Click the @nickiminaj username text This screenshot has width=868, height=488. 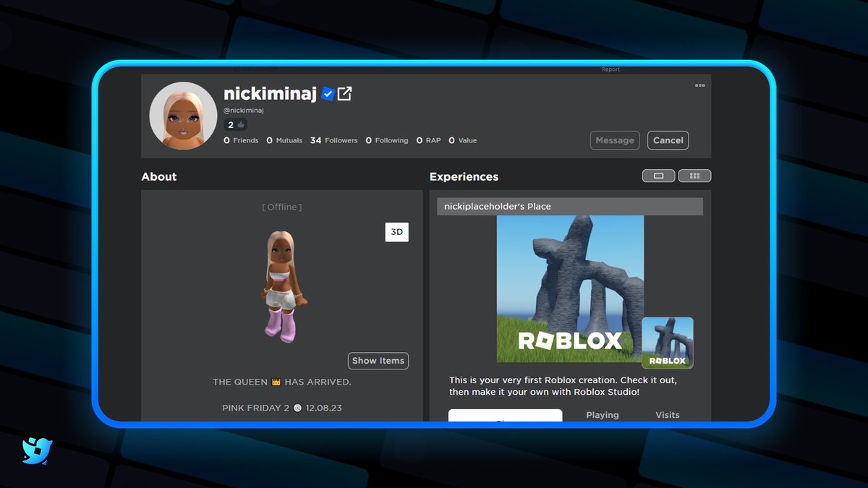[x=244, y=111]
